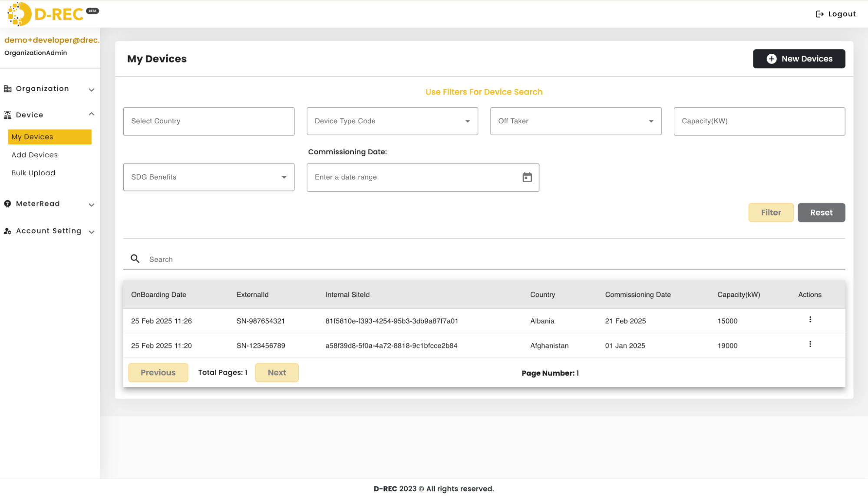868x499 pixels.
Task: Go to Add Devices page
Action: (34, 155)
